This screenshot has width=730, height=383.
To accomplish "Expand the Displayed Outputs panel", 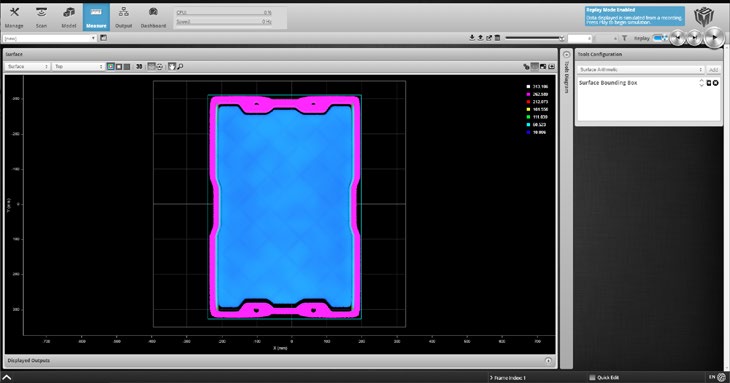I will coord(548,361).
